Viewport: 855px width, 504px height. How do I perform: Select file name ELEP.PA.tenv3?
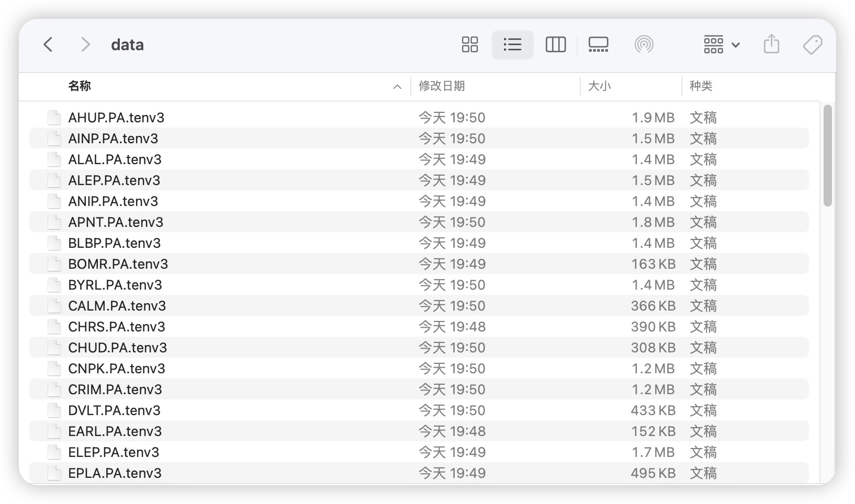point(114,452)
